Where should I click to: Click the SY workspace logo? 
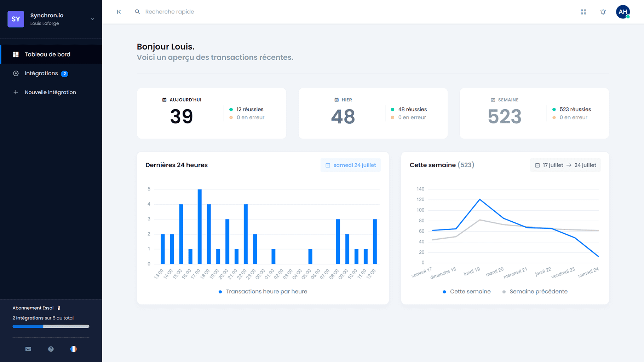(x=16, y=19)
